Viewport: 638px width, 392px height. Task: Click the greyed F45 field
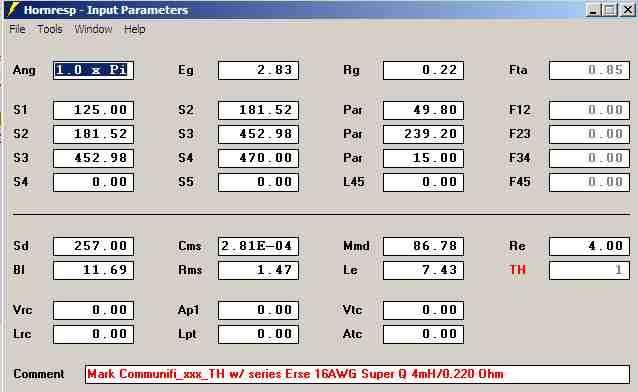point(589,182)
